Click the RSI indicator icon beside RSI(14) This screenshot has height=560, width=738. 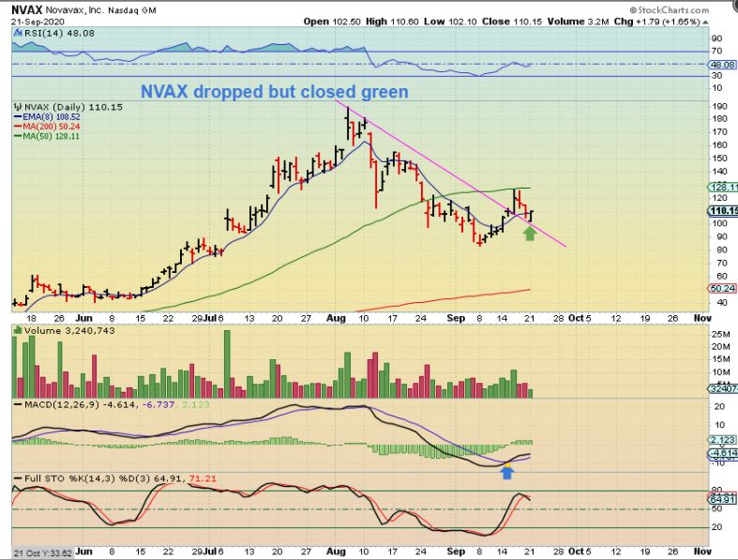(x=18, y=33)
